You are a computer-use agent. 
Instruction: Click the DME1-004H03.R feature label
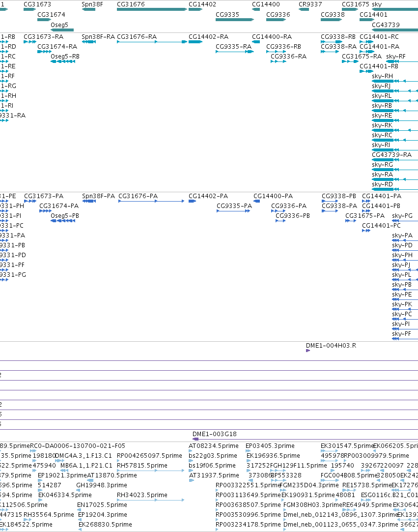(331, 346)
